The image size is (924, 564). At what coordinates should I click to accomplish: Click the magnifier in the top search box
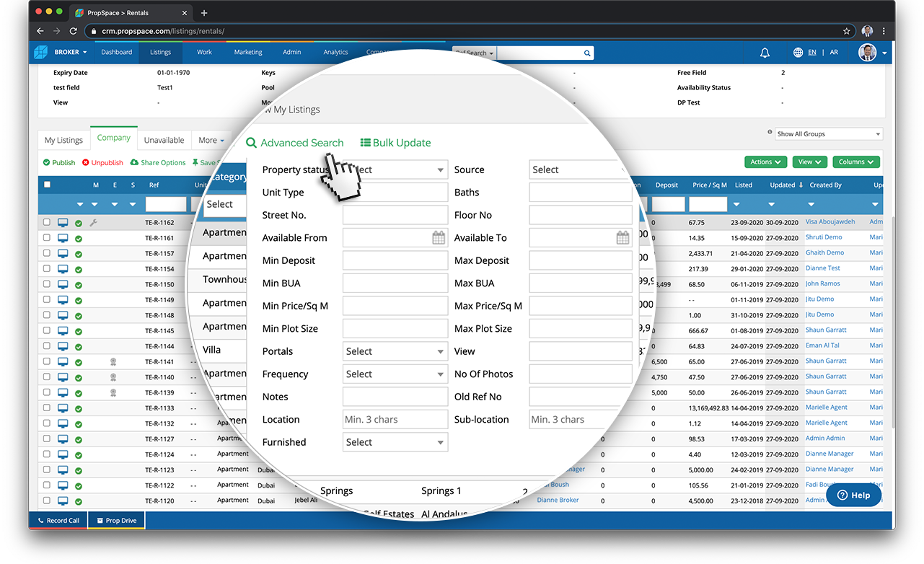[587, 53]
